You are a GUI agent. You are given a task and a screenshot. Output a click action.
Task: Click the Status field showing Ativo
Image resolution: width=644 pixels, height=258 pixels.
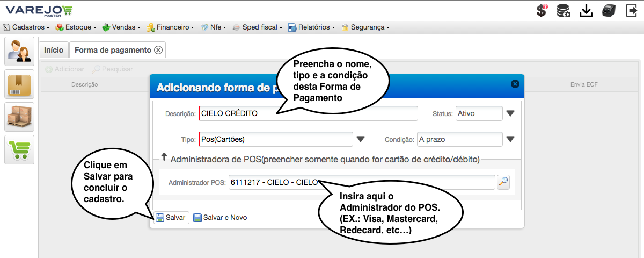pos(479,113)
